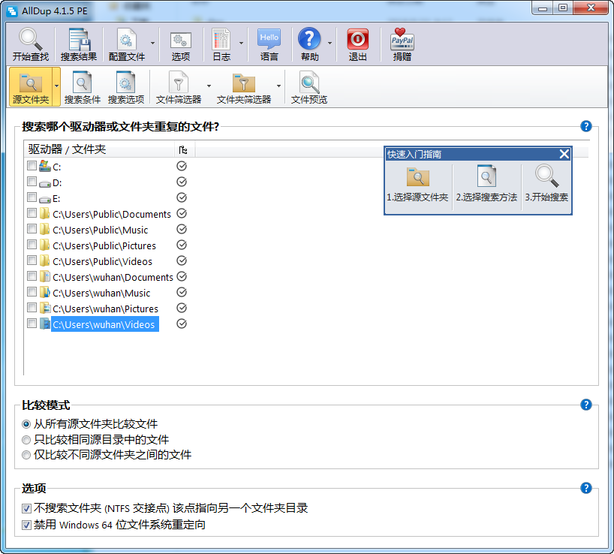The image size is (614, 554).
Task: Select the C:\Users\Public\Videos row
Action: tap(102, 261)
